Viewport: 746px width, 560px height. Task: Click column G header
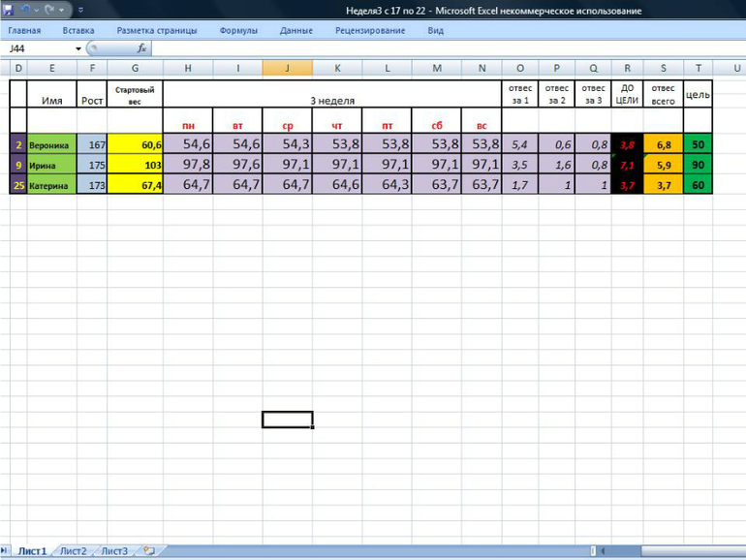[135, 68]
